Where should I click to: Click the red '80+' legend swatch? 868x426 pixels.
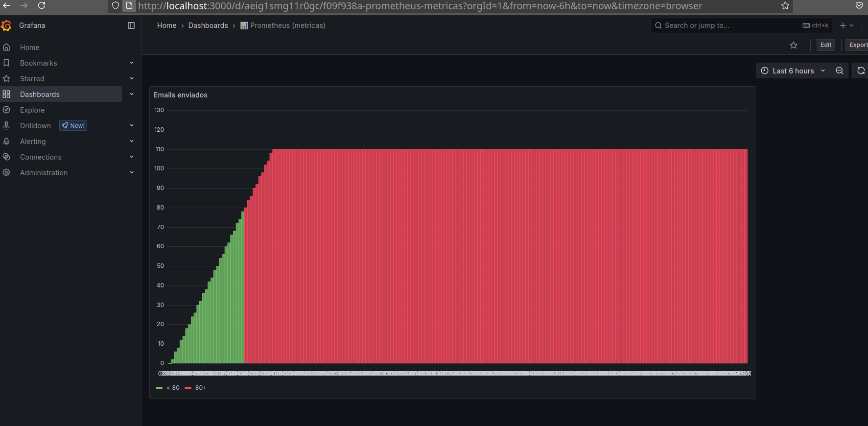point(188,388)
